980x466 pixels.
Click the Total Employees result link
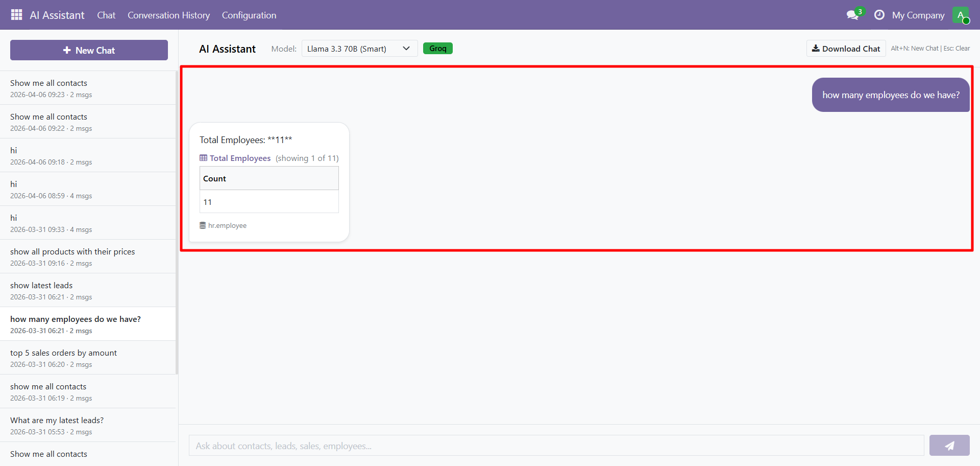tap(240, 158)
